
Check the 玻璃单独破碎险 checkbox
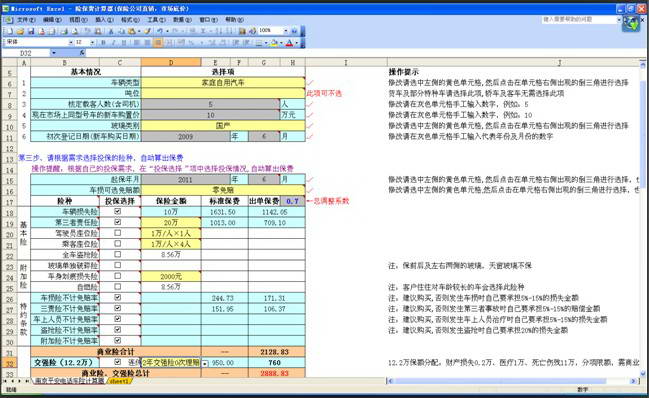118,265
